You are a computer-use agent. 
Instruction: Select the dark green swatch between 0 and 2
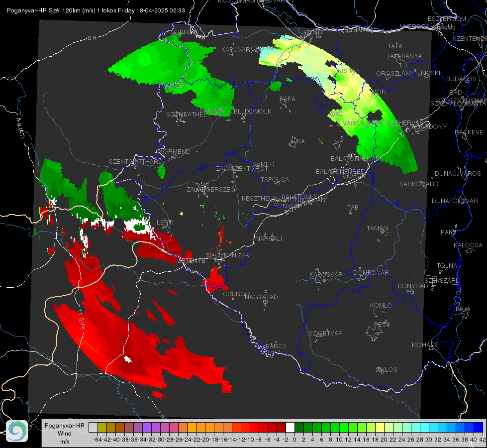click(299, 427)
